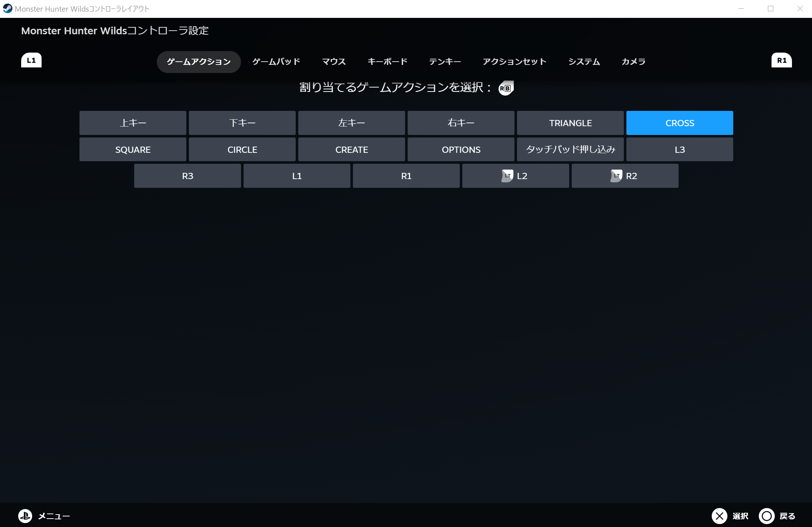Select the highlighted CROSS action
The image size is (812, 527).
[x=680, y=123]
